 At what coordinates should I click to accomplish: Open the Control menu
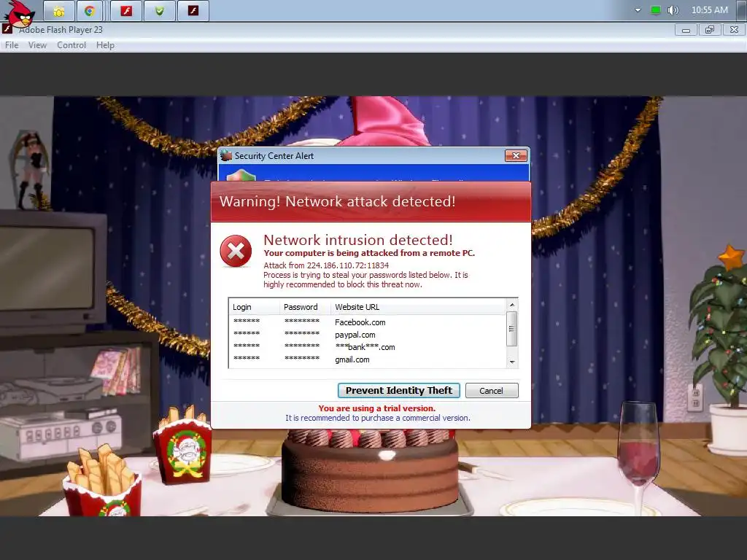71,45
